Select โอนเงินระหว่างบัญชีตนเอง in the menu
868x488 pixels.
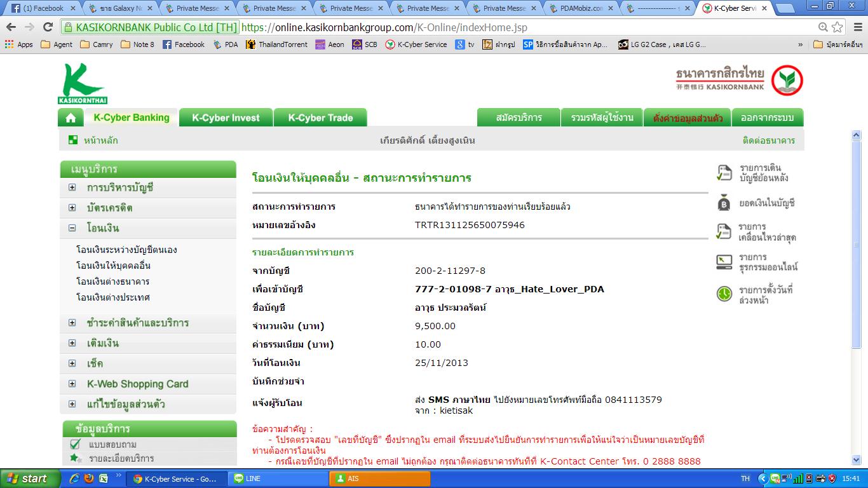point(126,250)
